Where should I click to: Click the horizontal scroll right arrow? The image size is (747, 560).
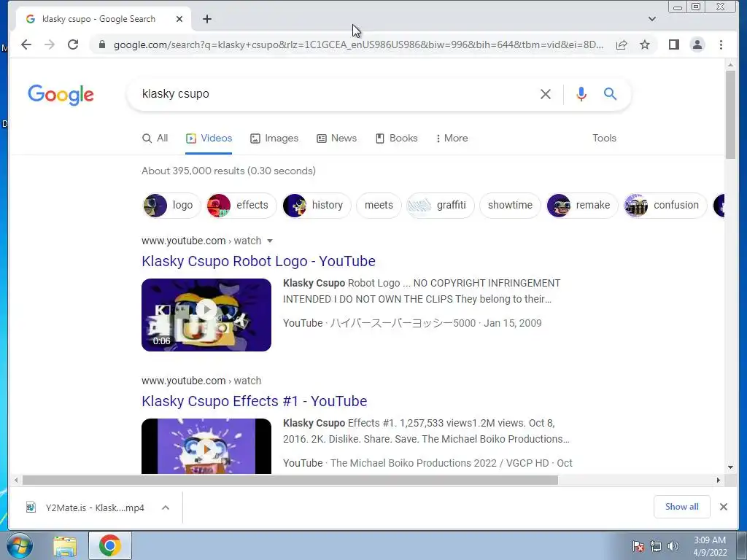[x=719, y=480]
